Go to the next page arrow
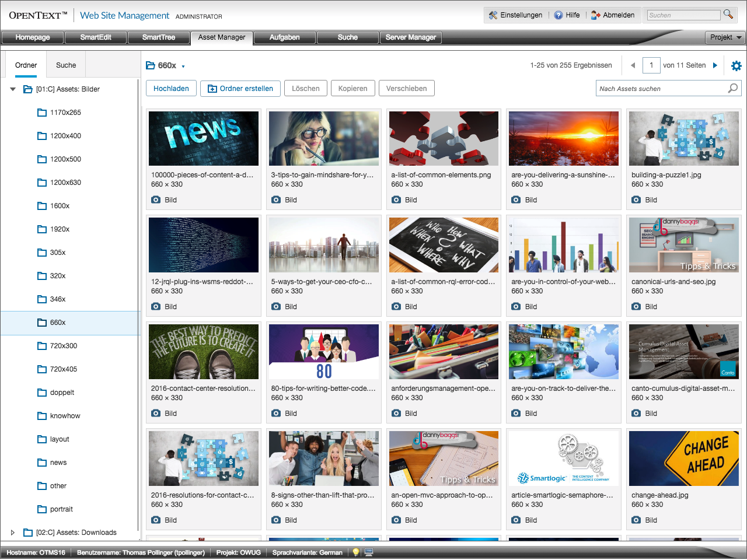Image resolution: width=747 pixels, height=560 pixels. (x=715, y=65)
